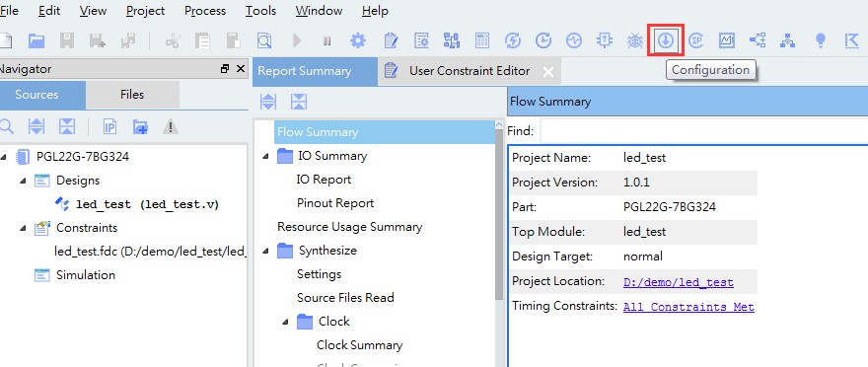
Task: Open the Window menu
Action: (x=319, y=11)
